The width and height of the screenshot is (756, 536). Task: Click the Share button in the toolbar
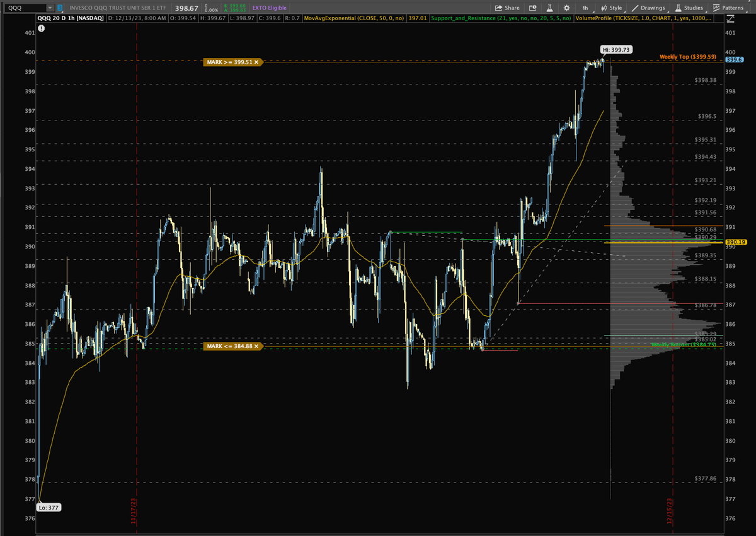(507, 8)
